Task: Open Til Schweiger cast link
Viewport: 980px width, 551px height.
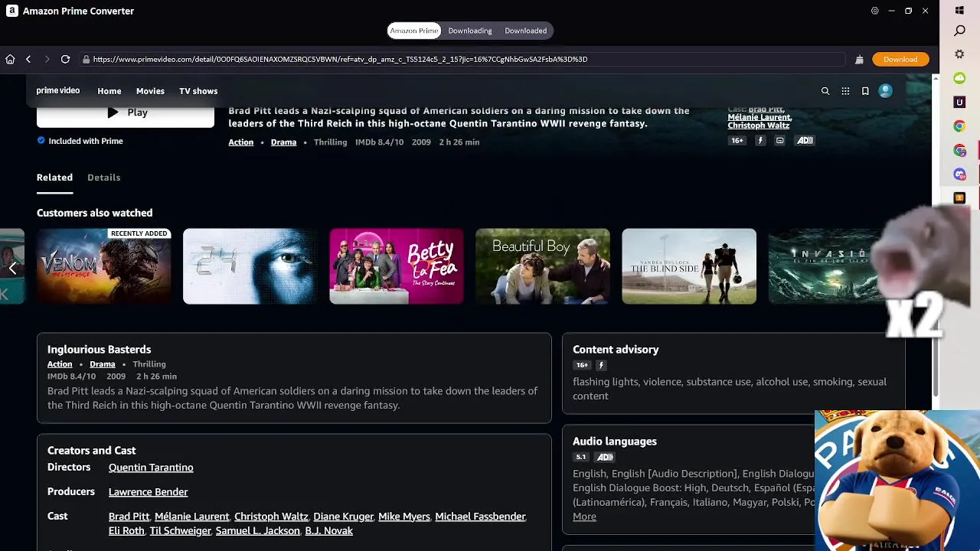Action: tap(180, 531)
